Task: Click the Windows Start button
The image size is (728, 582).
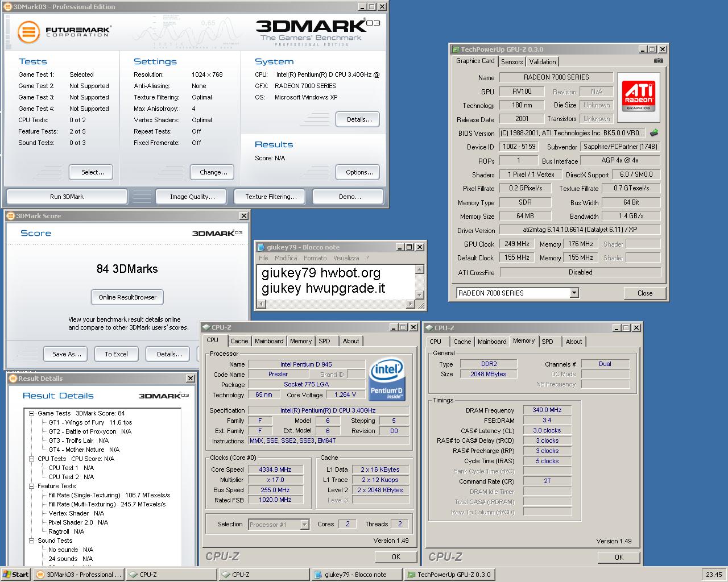Action: (x=16, y=574)
